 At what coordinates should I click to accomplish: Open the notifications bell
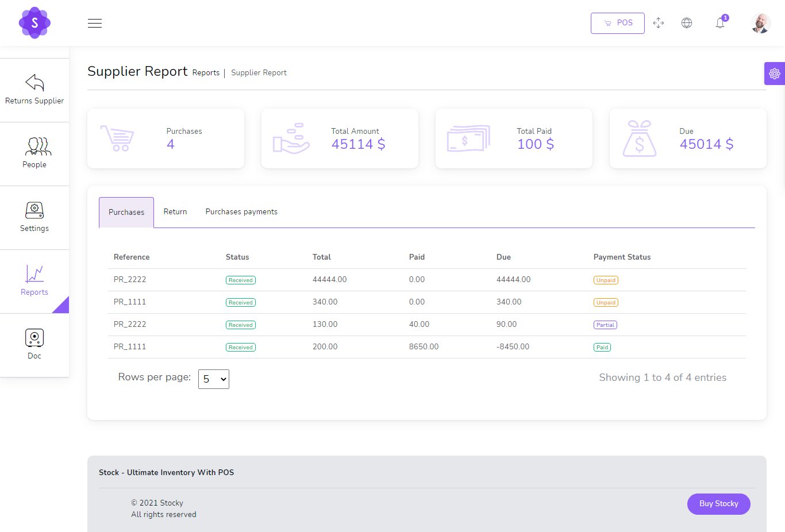[x=720, y=23]
